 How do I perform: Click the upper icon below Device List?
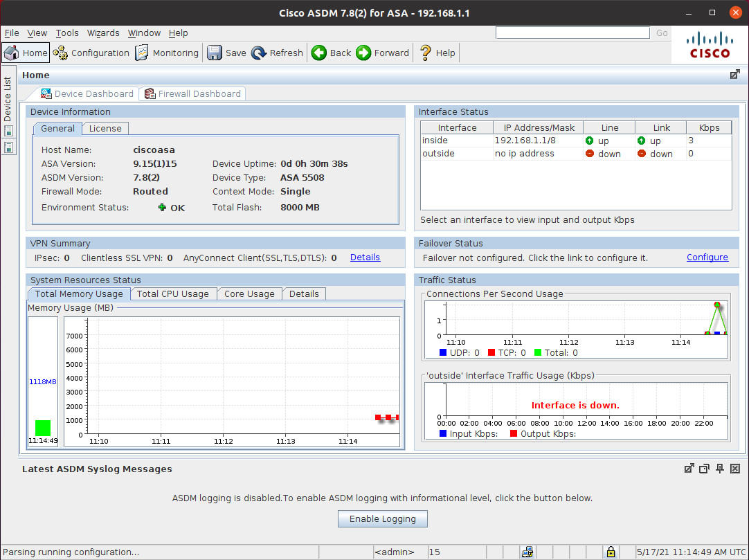coord(8,130)
